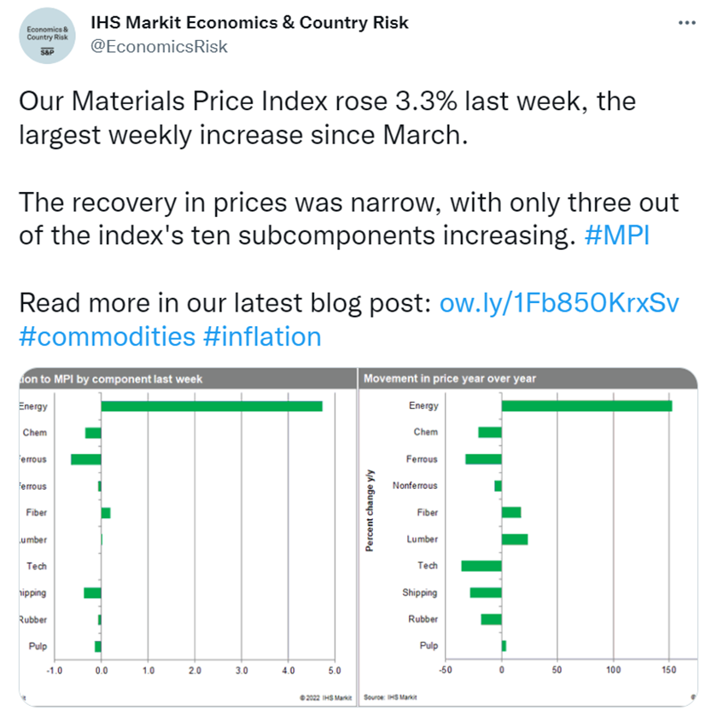Click the 'Movement in price year over year' title
This screenshot has width=717, height=728.
(450, 378)
